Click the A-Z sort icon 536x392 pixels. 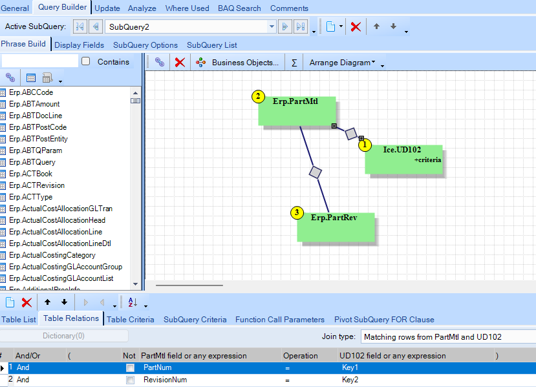pyautogui.click(x=133, y=302)
